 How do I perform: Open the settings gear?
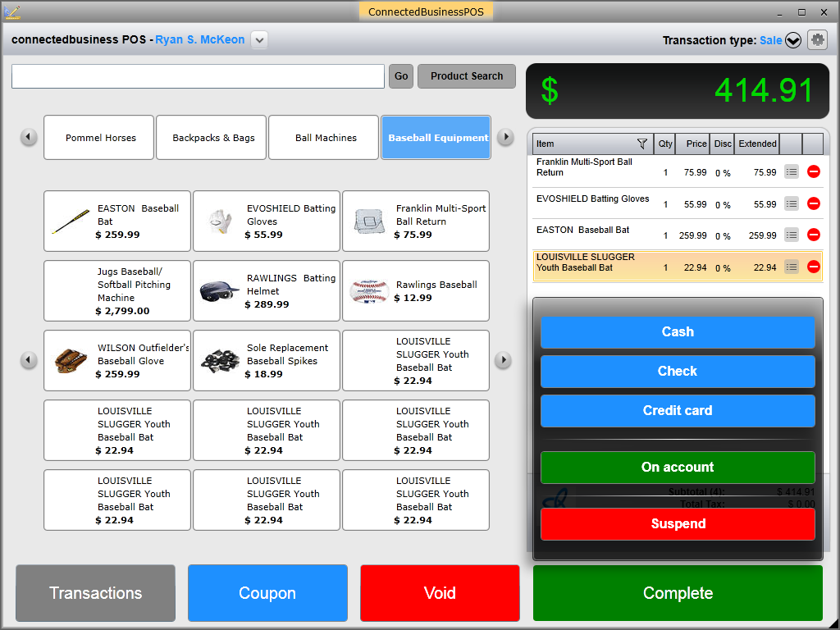pos(817,40)
